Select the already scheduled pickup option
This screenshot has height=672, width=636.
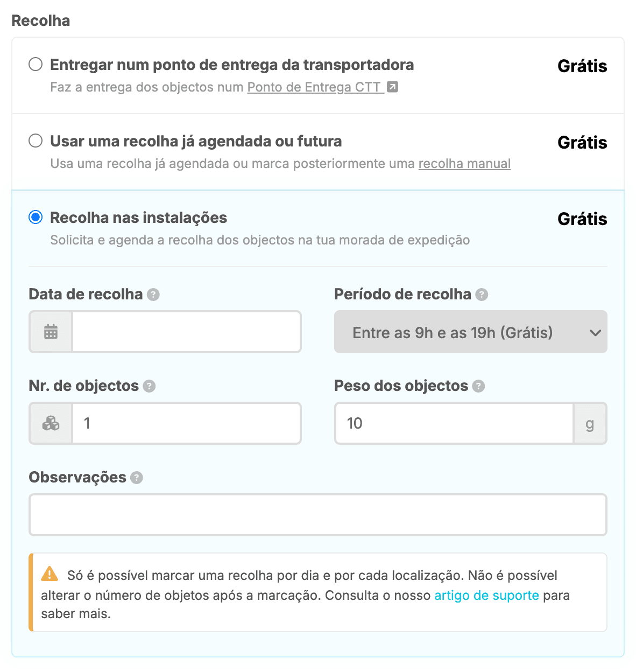[36, 141]
